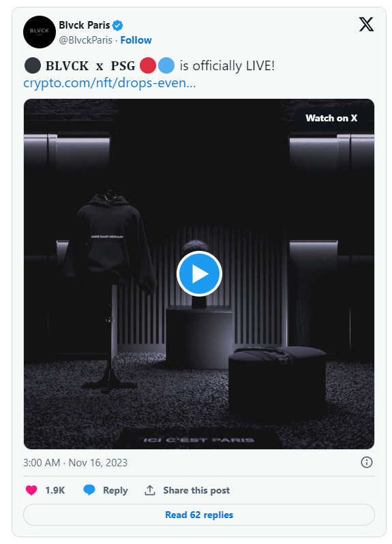The height and width of the screenshot is (544, 392).
Task: Click the Blvck Paris display name
Action: (85, 25)
